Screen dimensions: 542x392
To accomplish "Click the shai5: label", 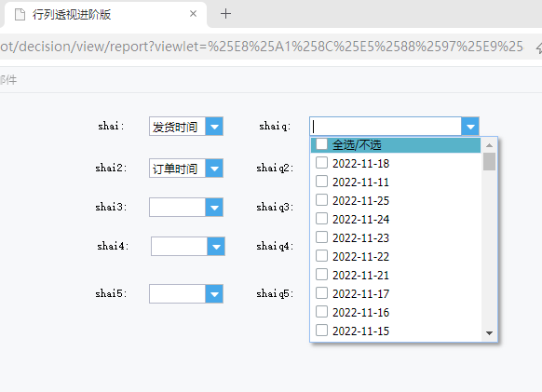I will click(x=111, y=293).
